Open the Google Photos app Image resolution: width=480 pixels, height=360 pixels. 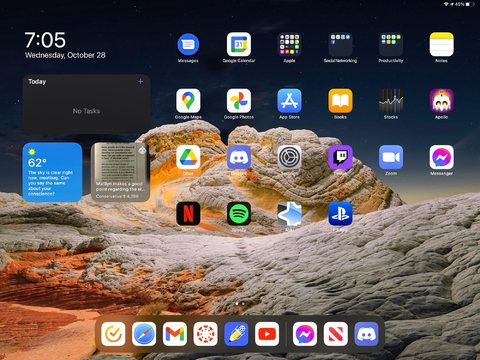click(239, 101)
